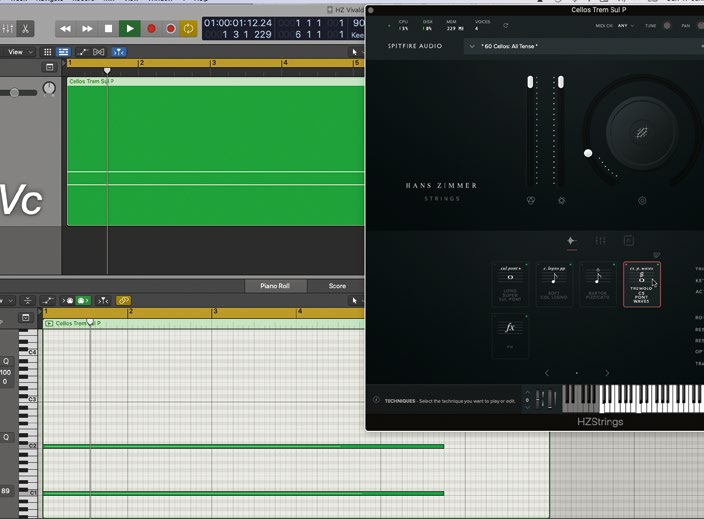Switch to the grid view icon in tracks toolbar
Screen dimensions: 704x519
click(48, 52)
